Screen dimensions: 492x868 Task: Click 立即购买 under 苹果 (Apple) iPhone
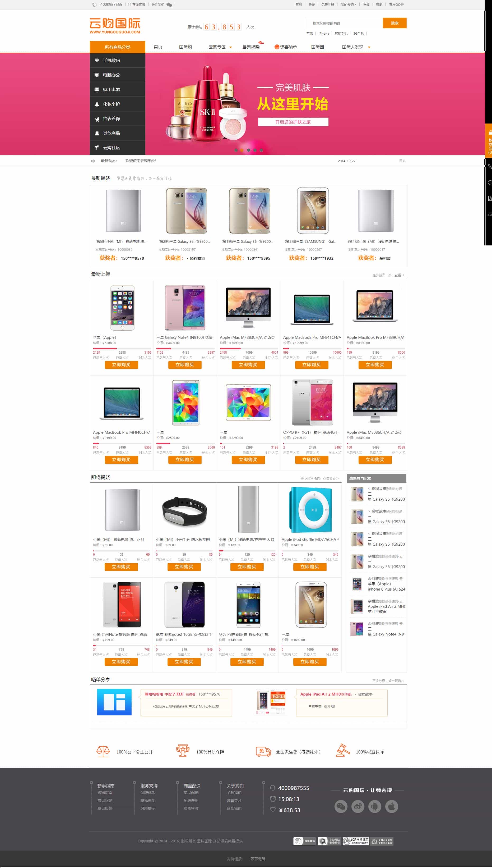[121, 364]
